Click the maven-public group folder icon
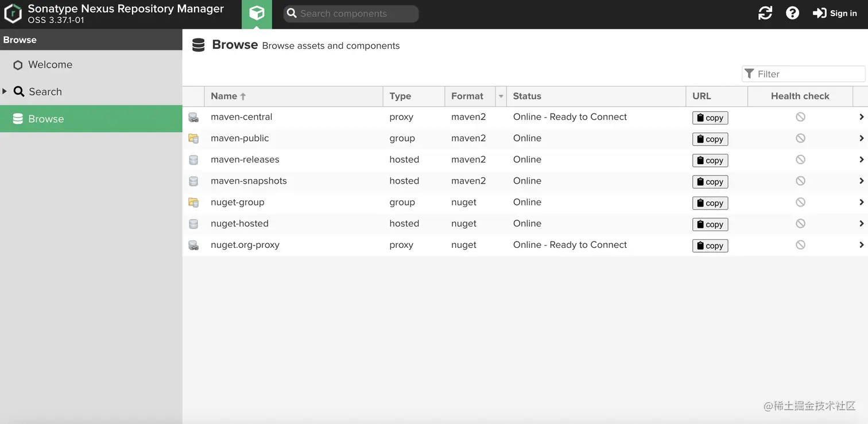This screenshot has height=424, width=868. (x=193, y=139)
